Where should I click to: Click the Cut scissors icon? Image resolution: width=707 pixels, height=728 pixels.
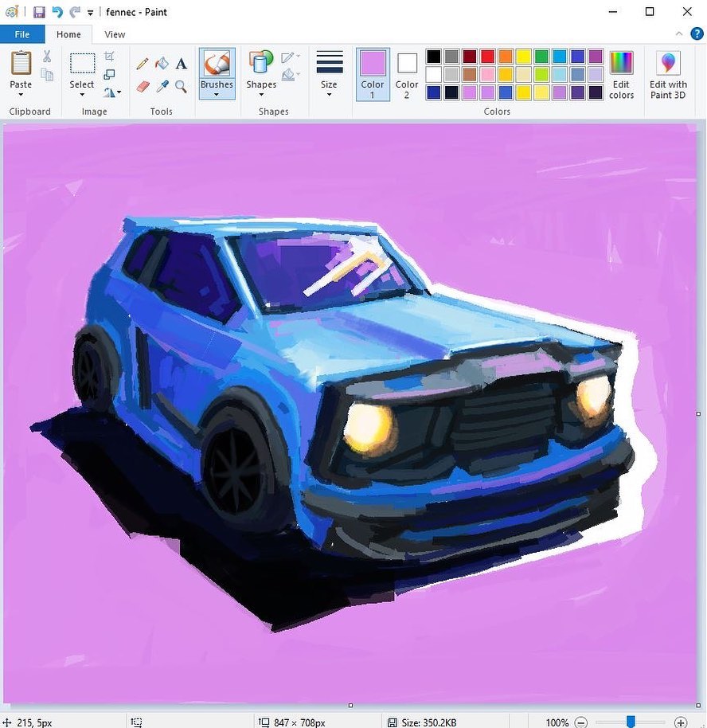coord(47,57)
